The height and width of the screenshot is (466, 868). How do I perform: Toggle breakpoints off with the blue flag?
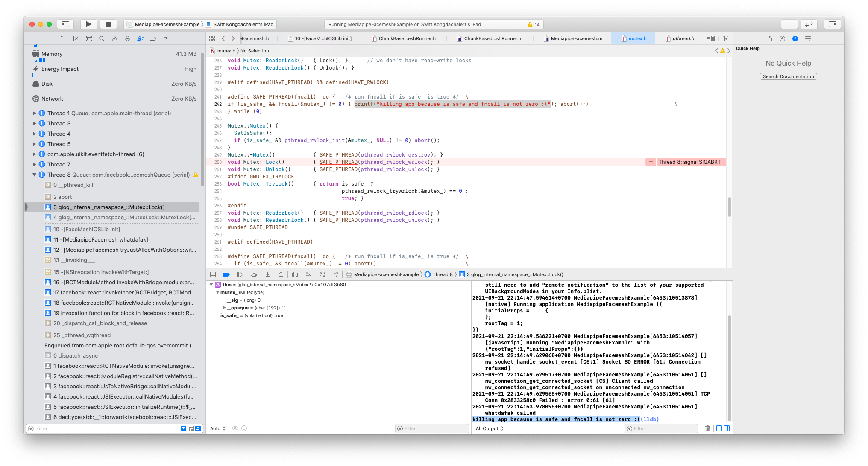point(226,274)
